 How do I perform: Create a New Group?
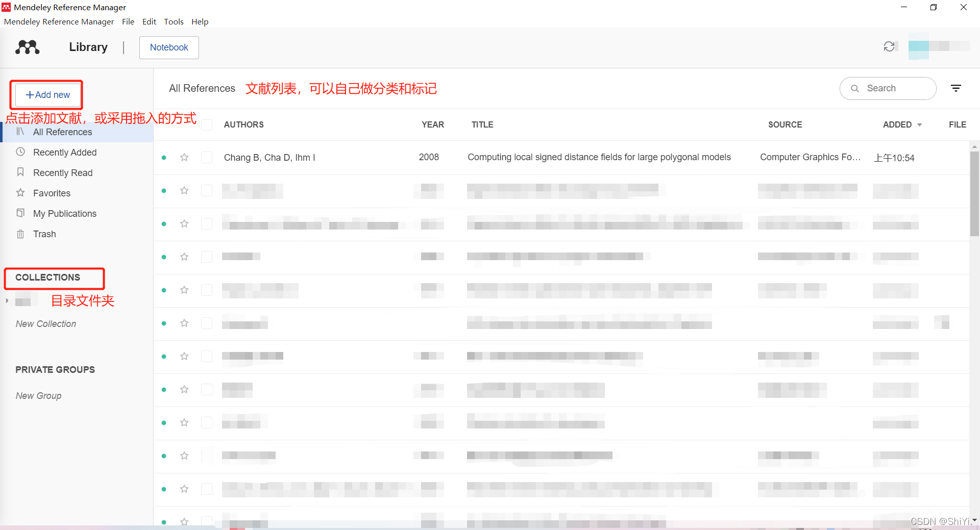[x=38, y=396]
